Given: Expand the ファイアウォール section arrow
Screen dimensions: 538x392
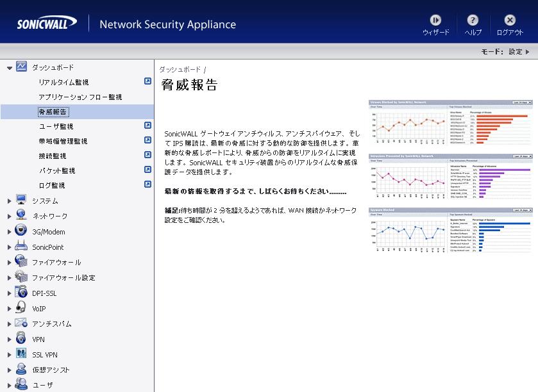Looking at the screenshot, I should point(9,263).
